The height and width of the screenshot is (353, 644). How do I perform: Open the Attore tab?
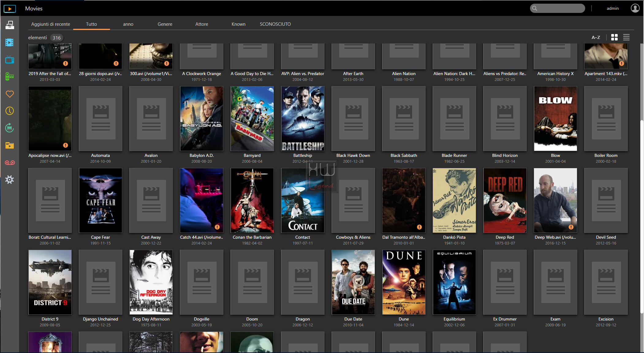tap(202, 24)
